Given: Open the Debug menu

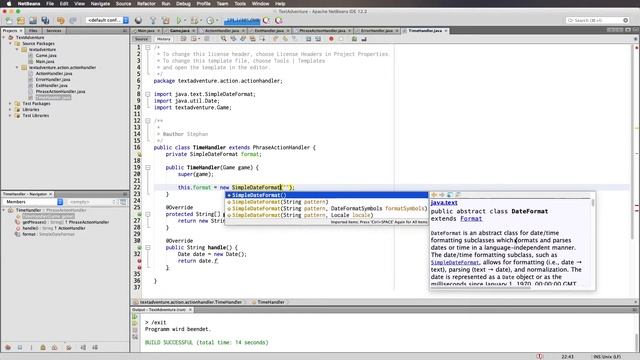Looking at the screenshot, I should coord(183,4).
